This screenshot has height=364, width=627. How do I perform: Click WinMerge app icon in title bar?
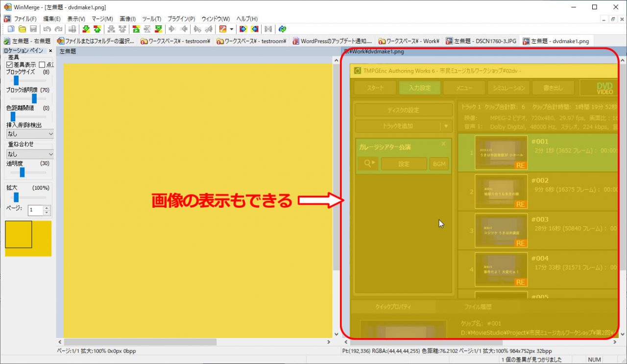click(7, 7)
